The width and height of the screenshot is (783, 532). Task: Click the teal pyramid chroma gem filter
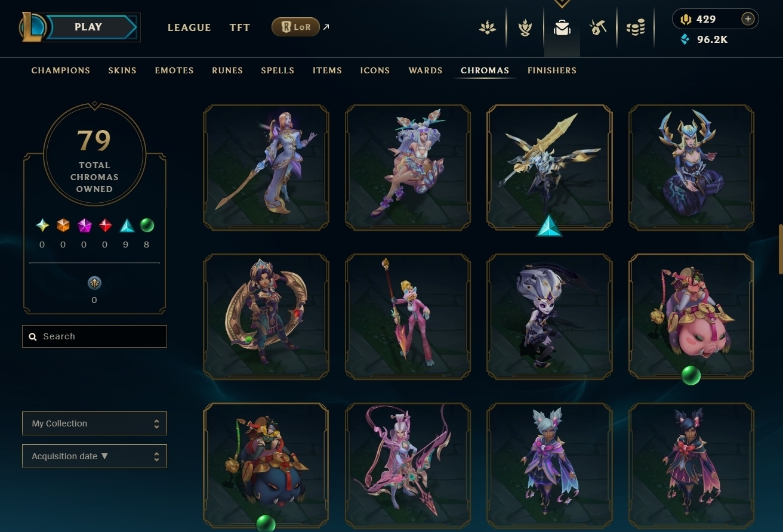coord(127,225)
